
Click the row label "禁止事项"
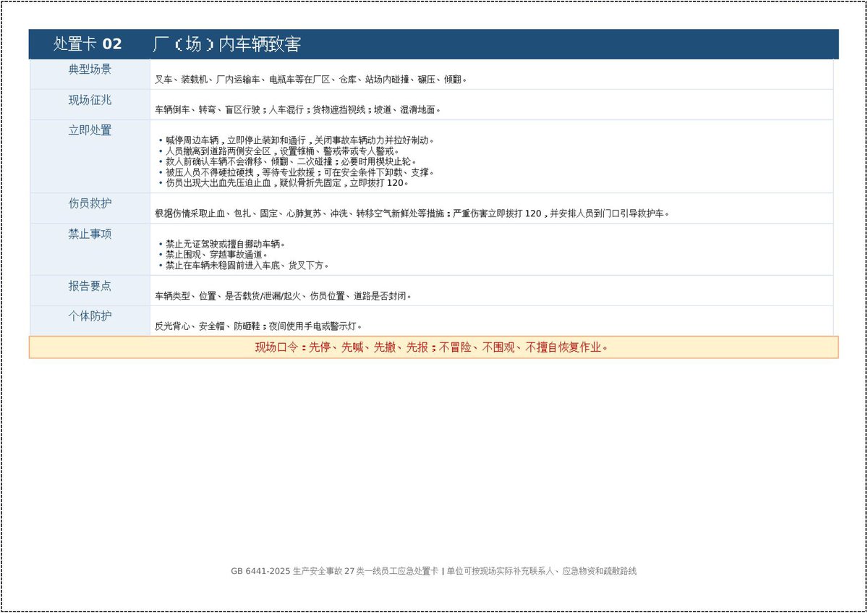(x=90, y=234)
